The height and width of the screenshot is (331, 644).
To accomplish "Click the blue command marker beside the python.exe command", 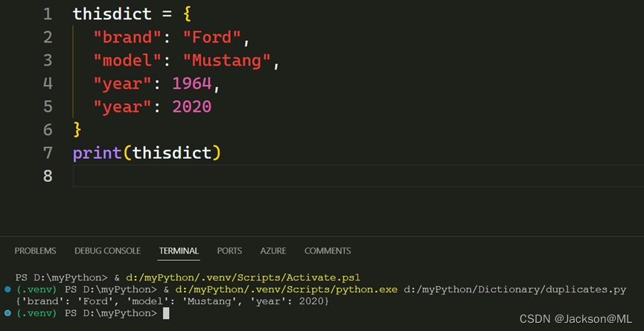I will point(7,289).
